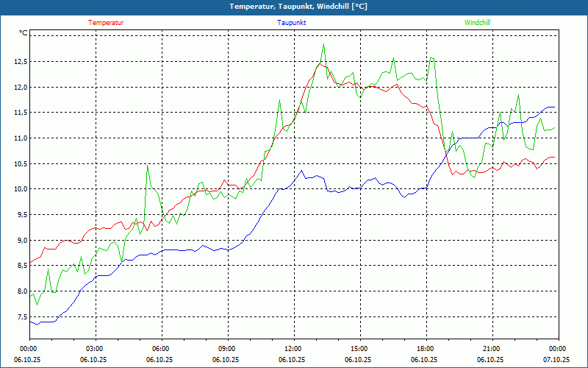The height and width of the screenshot is (368, 588).
Task: Click the 07.10.25 date label
Action: (556, 359)
